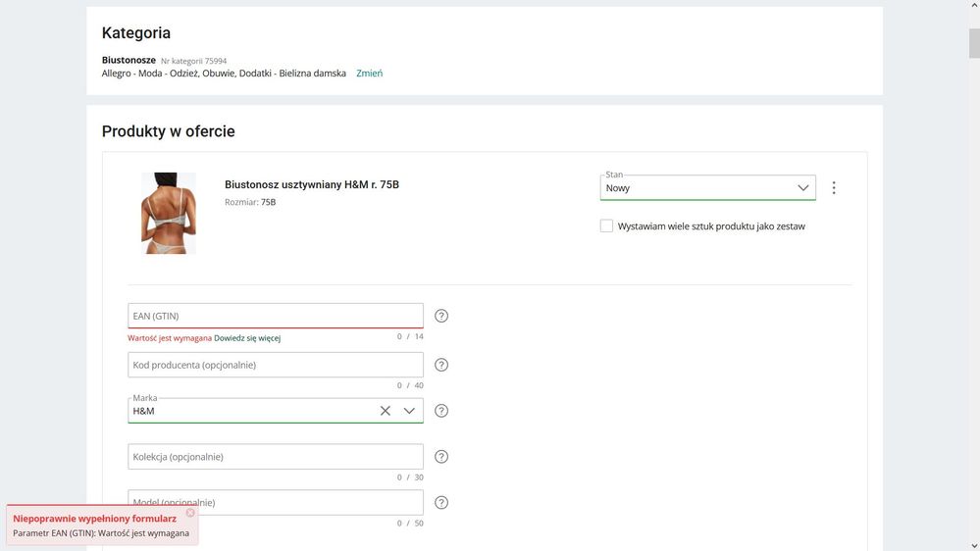This screenshot has height=551, width=980.
Task: Open help icon next to Marka field
Action: (441, 411)
